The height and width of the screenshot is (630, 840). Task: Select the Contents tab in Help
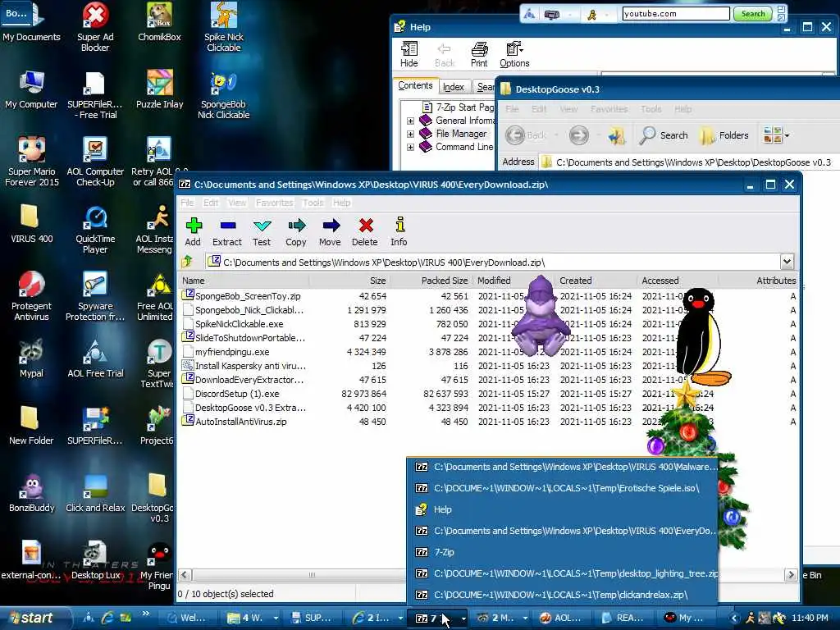click(415, 85)
